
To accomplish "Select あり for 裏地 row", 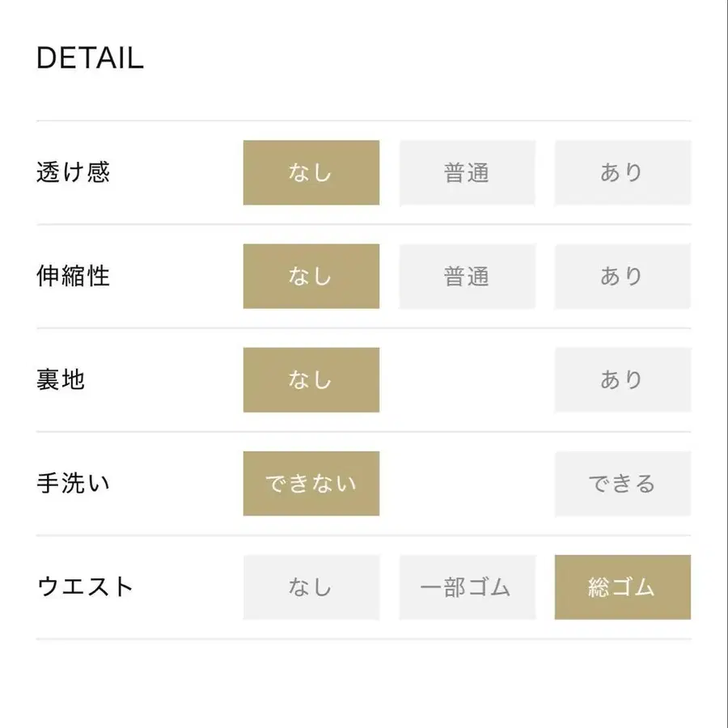I will click(623, 379).
